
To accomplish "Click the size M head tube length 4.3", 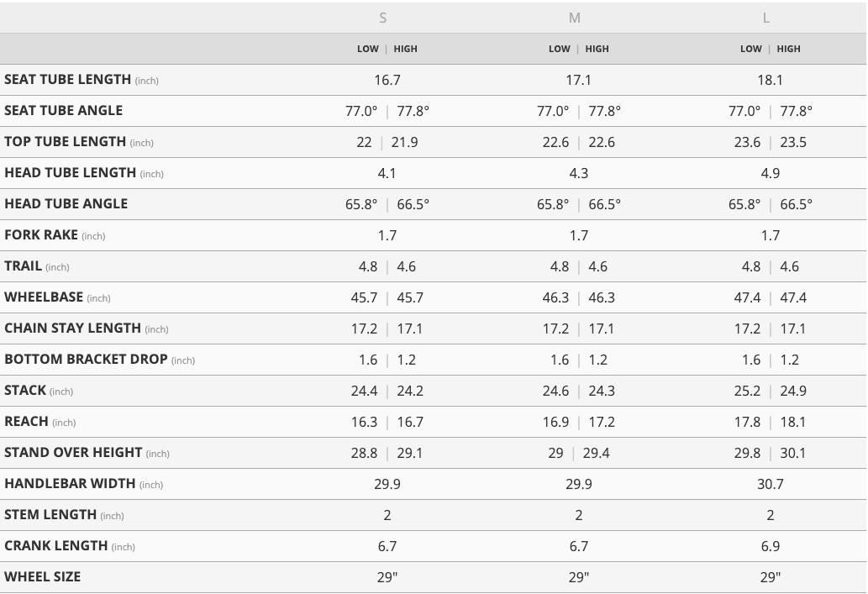I will [x=578, y=173].
